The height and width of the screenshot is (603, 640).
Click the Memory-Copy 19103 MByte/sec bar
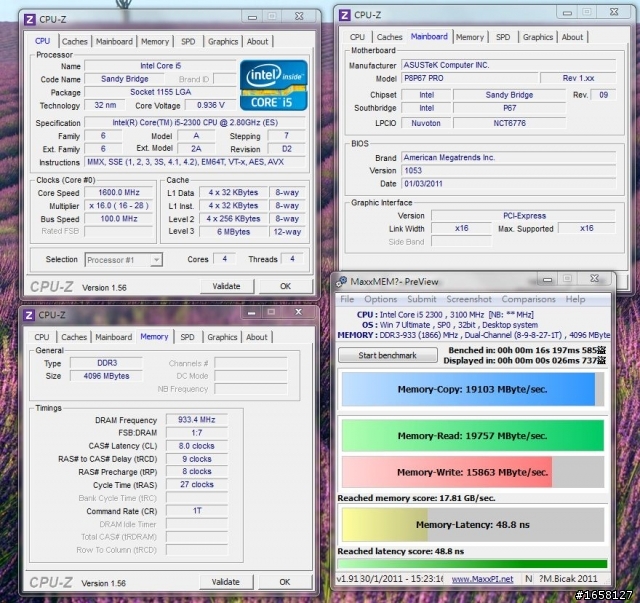click(x=473, y=389)
